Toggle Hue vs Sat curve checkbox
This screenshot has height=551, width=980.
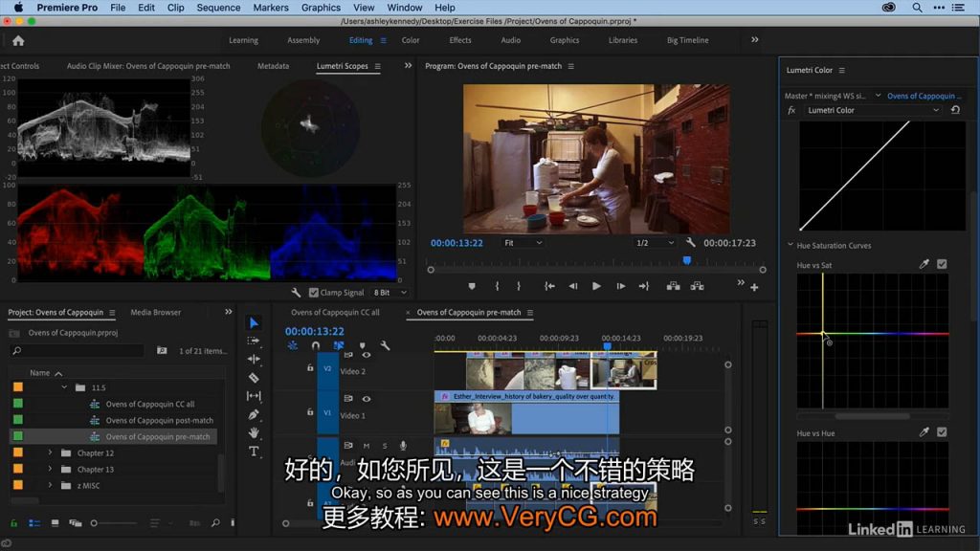click(942, 264)
